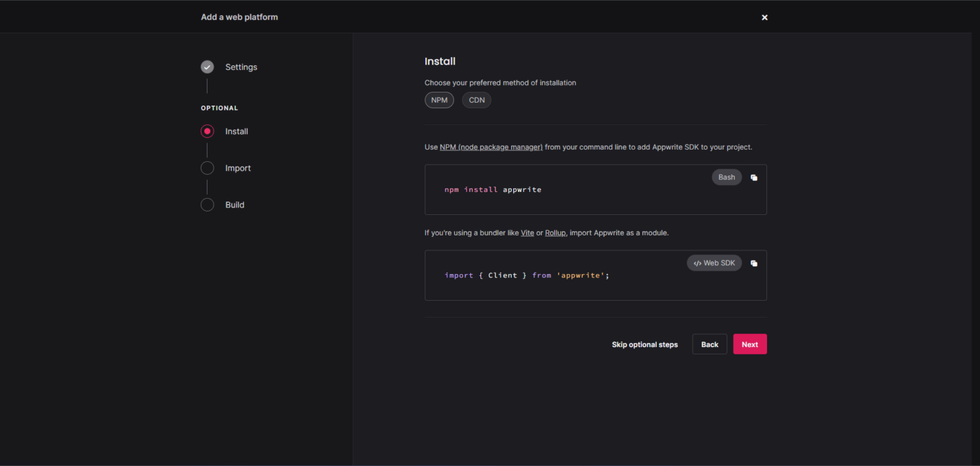Open the NPM node package manager link

(x=491, y=146)
